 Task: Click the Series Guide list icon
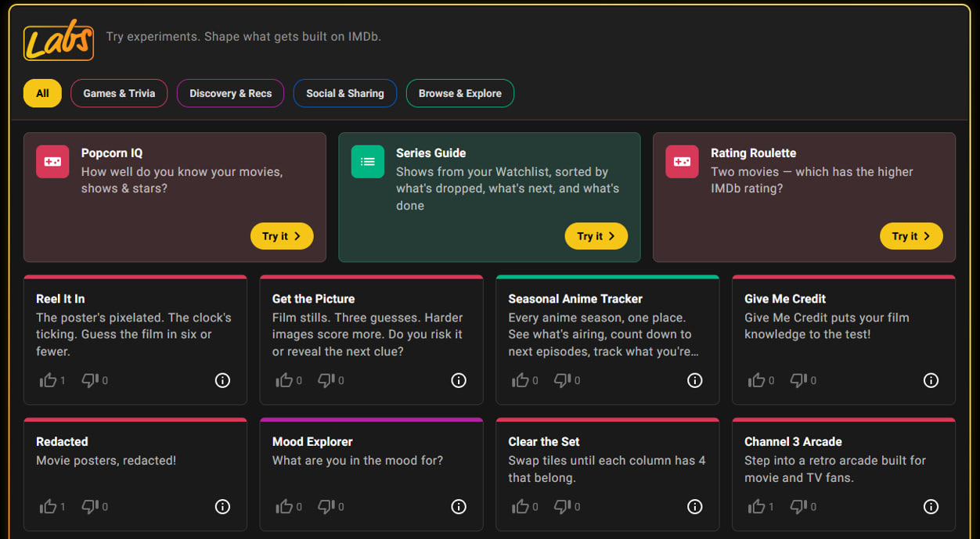coord(368,162)
